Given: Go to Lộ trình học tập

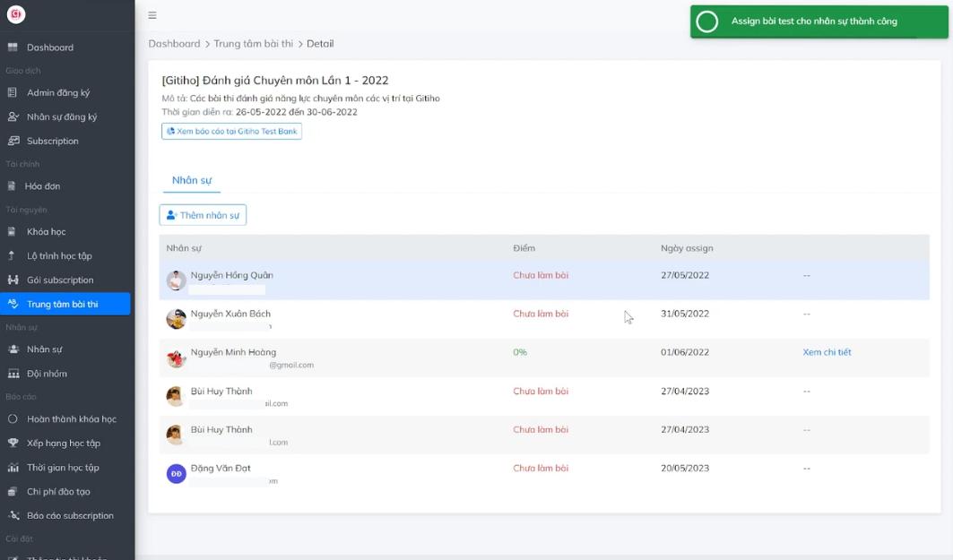Looking at the screenshot, I should pos(59,256).
